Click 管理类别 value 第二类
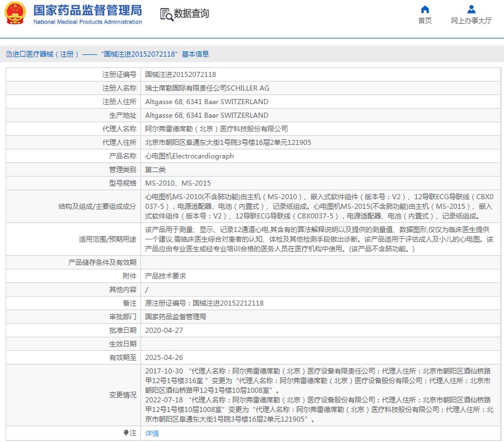 click(155, 170)
